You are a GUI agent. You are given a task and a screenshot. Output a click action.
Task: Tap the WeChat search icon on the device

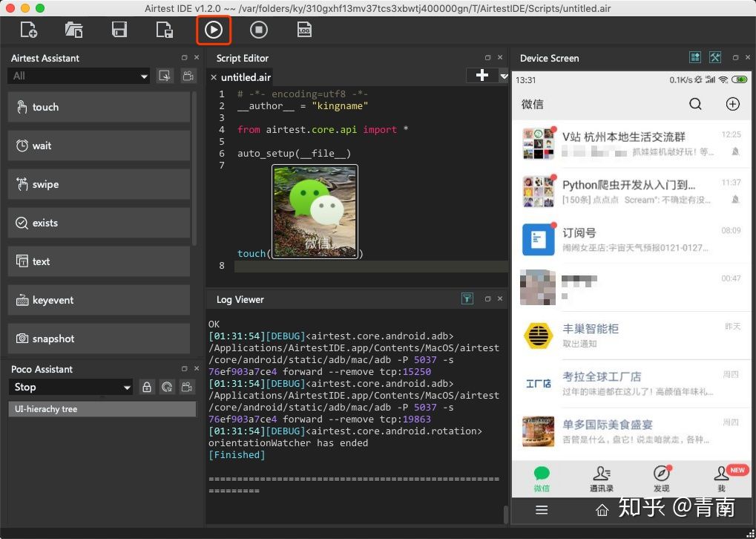point(695,104)
